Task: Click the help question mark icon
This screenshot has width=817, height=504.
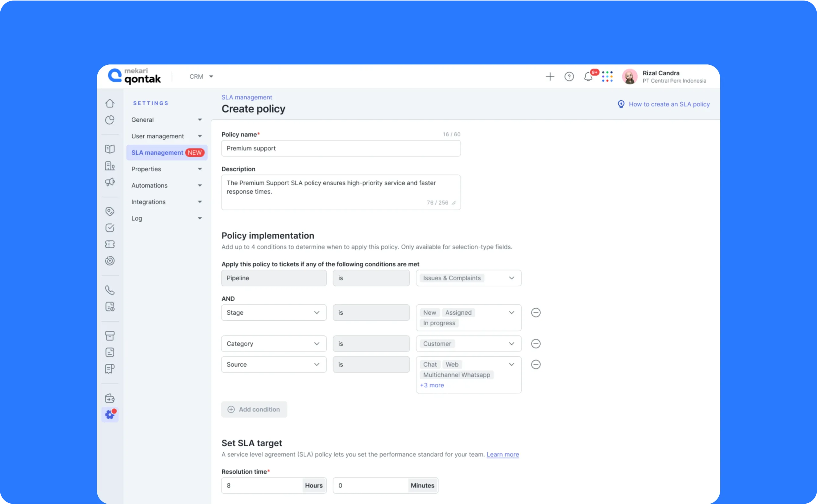Action: point(569,77)
